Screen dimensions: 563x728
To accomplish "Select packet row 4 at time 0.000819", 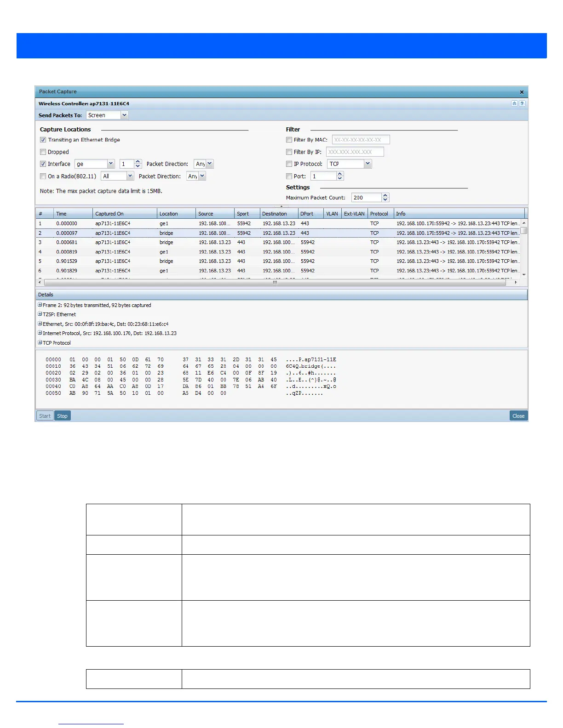I will (278, 252).
